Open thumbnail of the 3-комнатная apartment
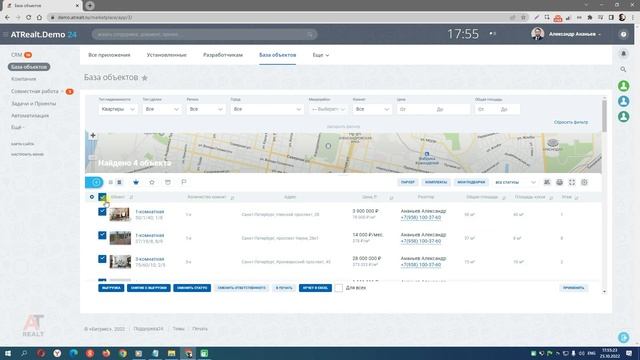Image resolution: width=640 pixels, height=360 pixels. [x=120, y=262]
